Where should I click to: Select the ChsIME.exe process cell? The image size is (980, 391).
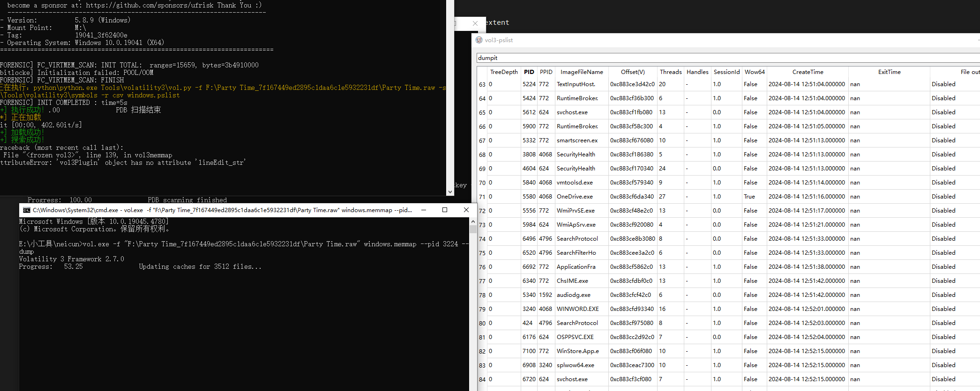(x=582, y=281)
